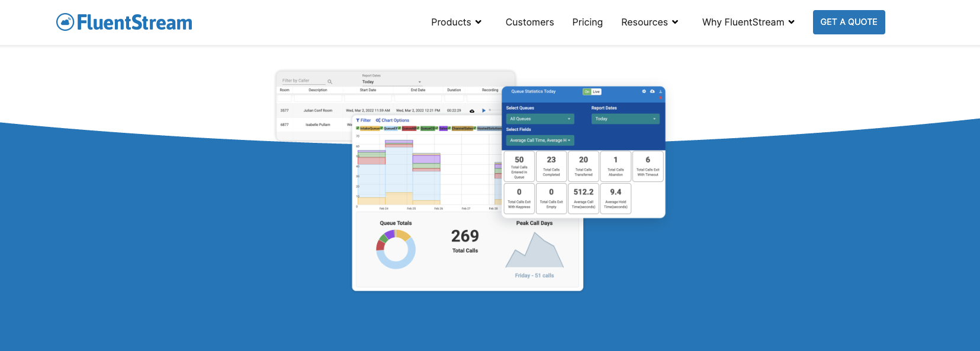Toggle the ChannelSales legend checkbox
This screenshot has width=980, height=351.
(449, 128)
